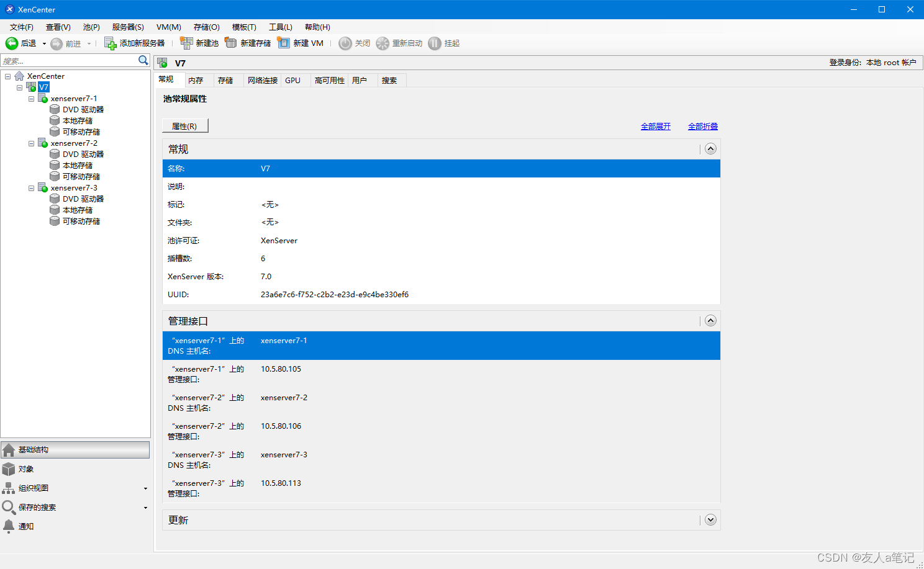This screenshot has width=924, height=569.
Task: Click the 对象 cube icon
Action: [9, 469]
